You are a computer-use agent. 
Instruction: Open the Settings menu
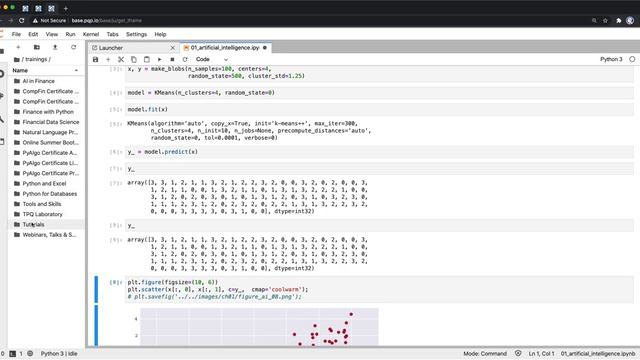coord(136,34)
